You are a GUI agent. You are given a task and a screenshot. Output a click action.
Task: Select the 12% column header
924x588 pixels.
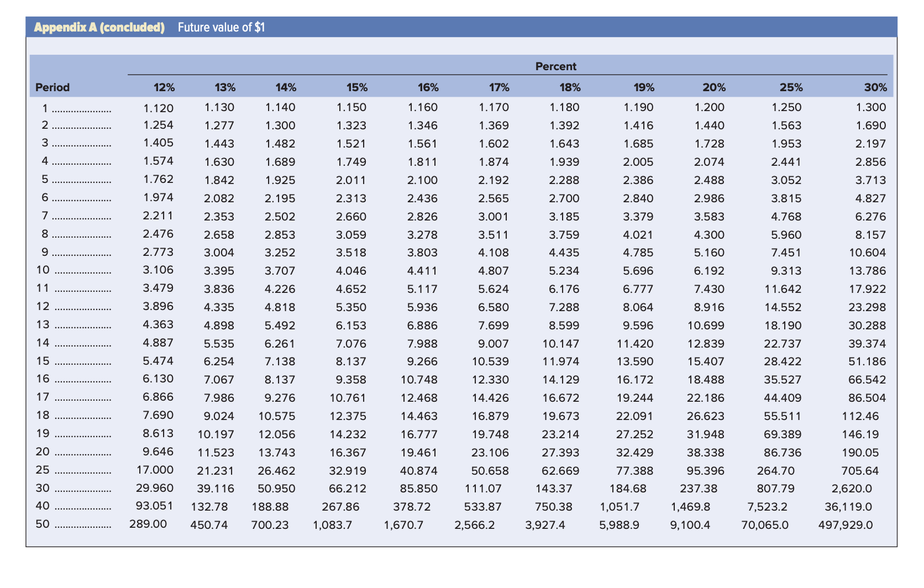[x=163, y=87]
